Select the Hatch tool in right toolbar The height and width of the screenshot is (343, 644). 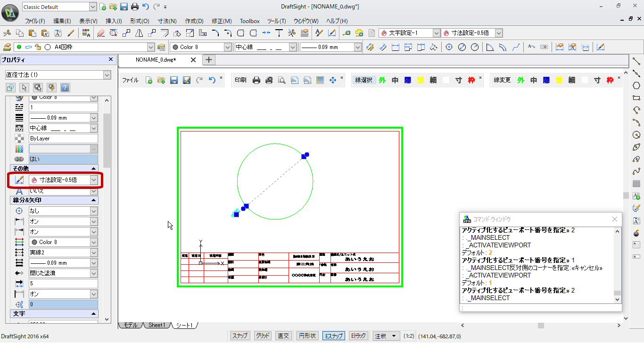[x=636, y=184]
